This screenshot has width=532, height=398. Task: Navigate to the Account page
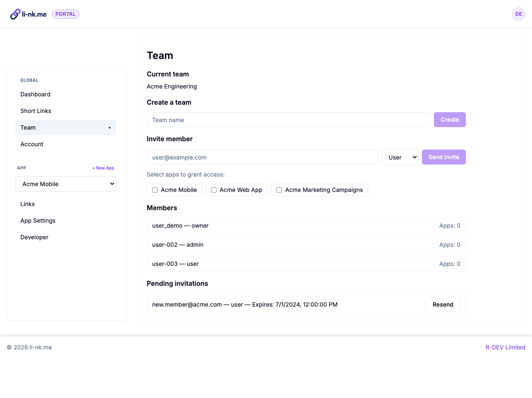point(32,144)
